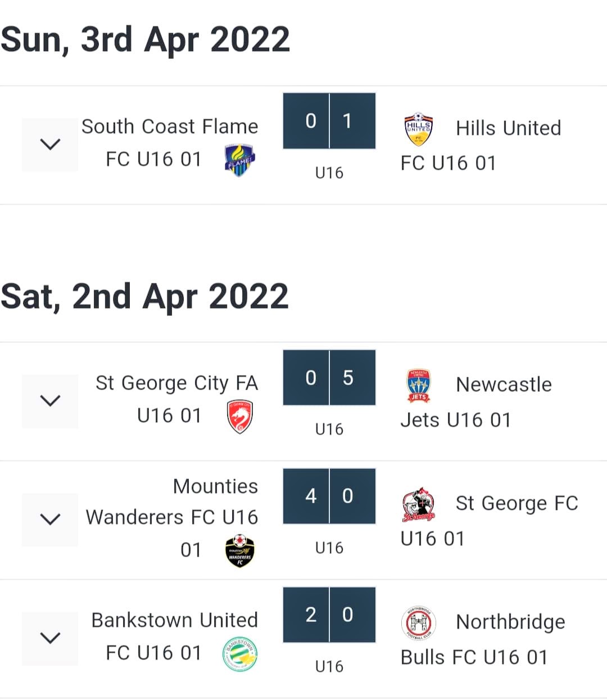Click the 4–0 score box
607x700 pixels.
[x=329, y=496]
